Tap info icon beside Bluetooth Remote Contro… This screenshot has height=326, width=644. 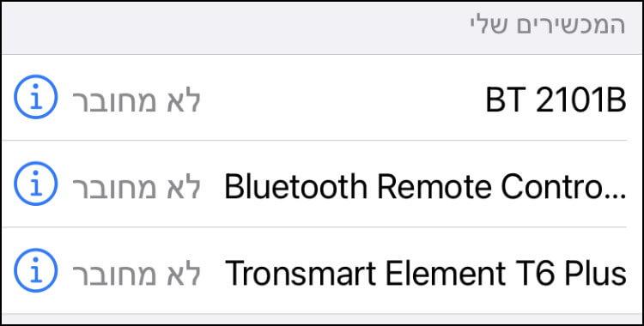[36, 184]
